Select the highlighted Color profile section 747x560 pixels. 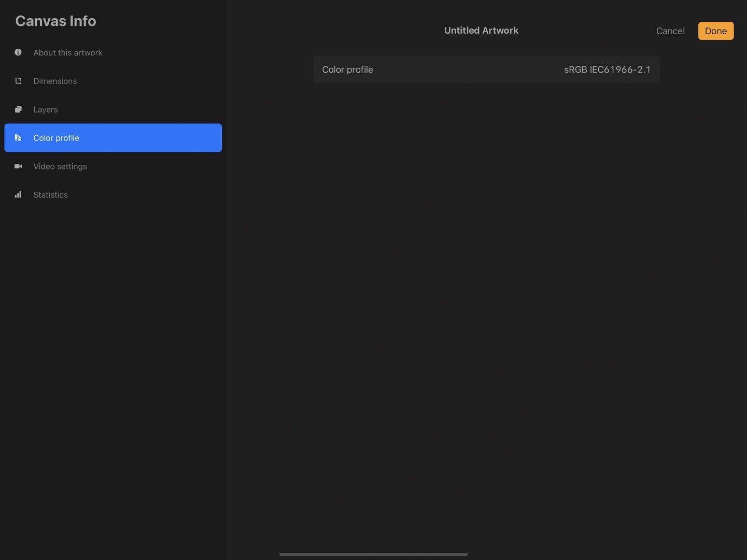coord(56,138)
